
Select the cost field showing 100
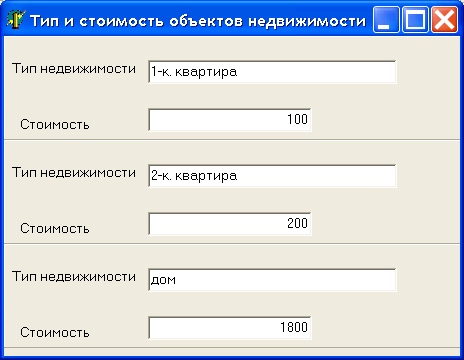click(x=230, y=120)
